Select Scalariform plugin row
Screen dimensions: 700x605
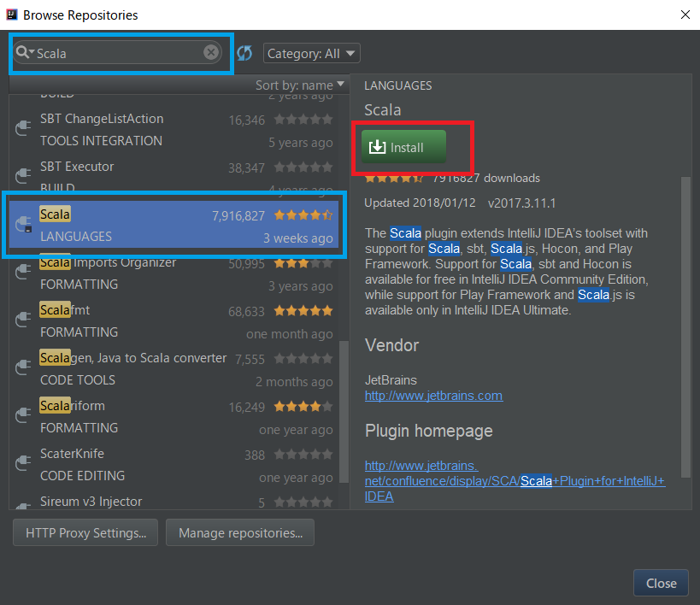pos(174,416)
